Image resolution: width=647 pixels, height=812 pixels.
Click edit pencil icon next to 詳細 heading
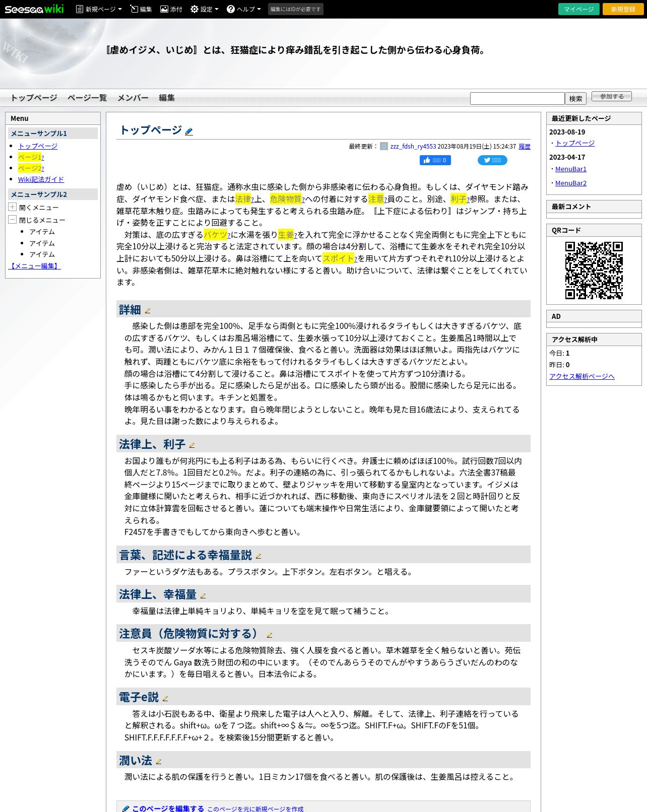[x=147, y=311]
